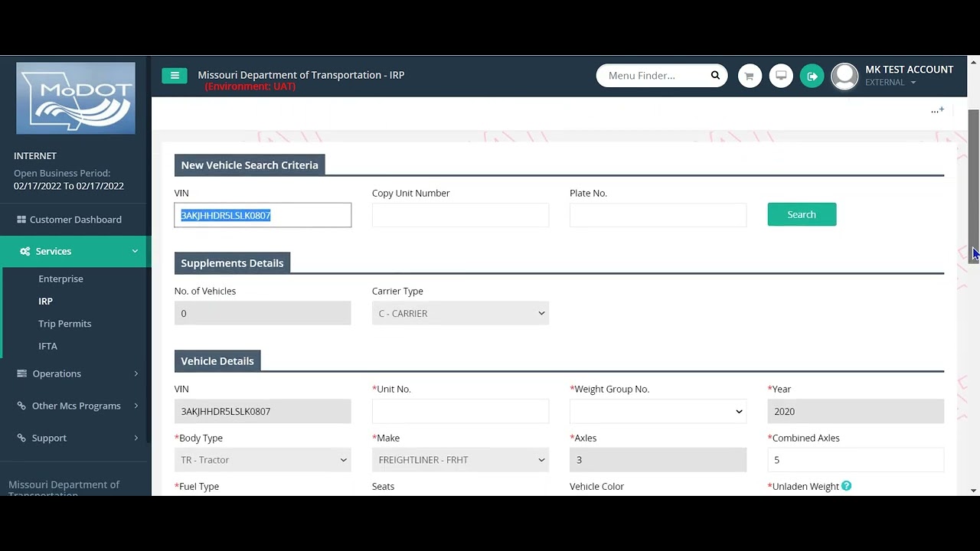Screen dimensions: 980x551
Task: Click Missouri Department of Transportation - IRP title
Action: 301,75
